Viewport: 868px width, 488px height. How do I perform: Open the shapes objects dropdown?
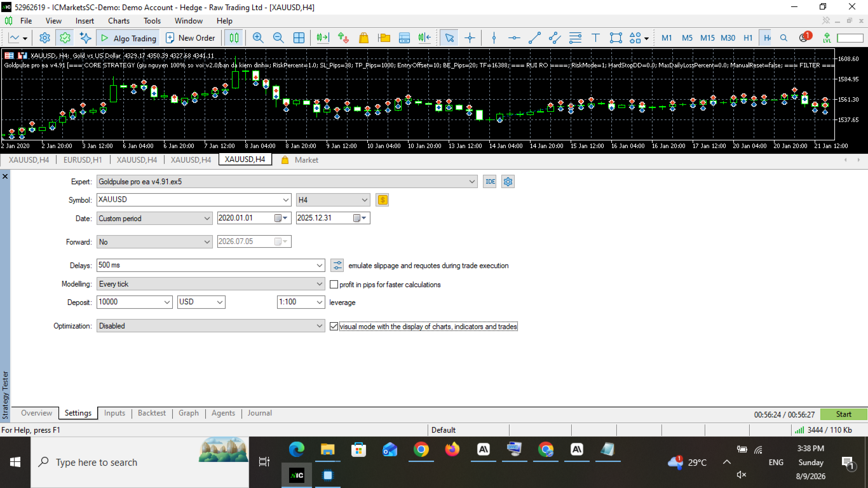click(x=641, y=37)
